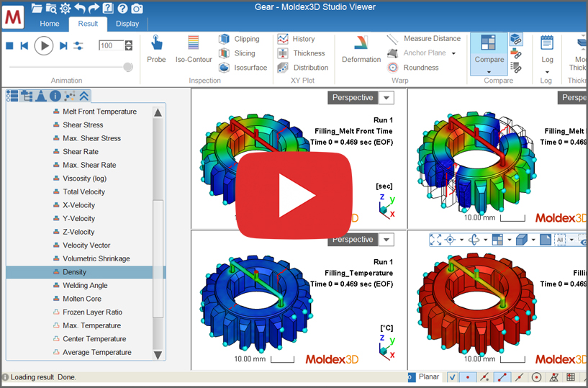Switch to the Result ribbon tab
The width and height of the screenshot is (588, 388).
88,24
